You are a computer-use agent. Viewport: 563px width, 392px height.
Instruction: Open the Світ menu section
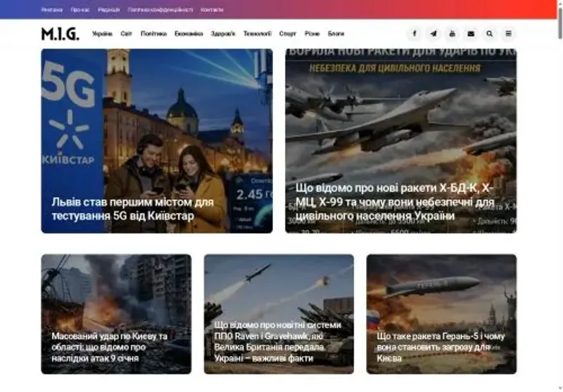coord(127,34)
